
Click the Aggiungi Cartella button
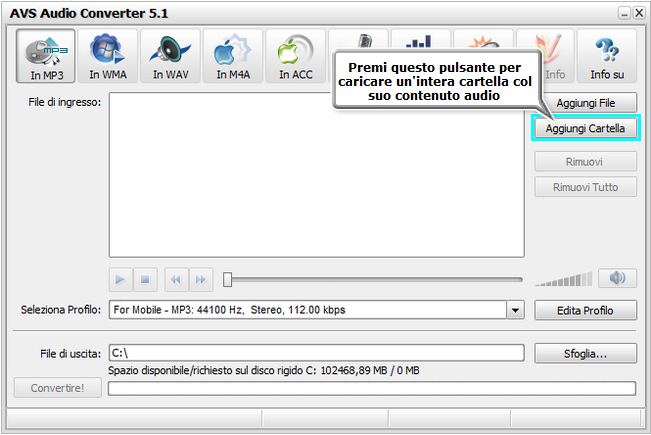585,128
